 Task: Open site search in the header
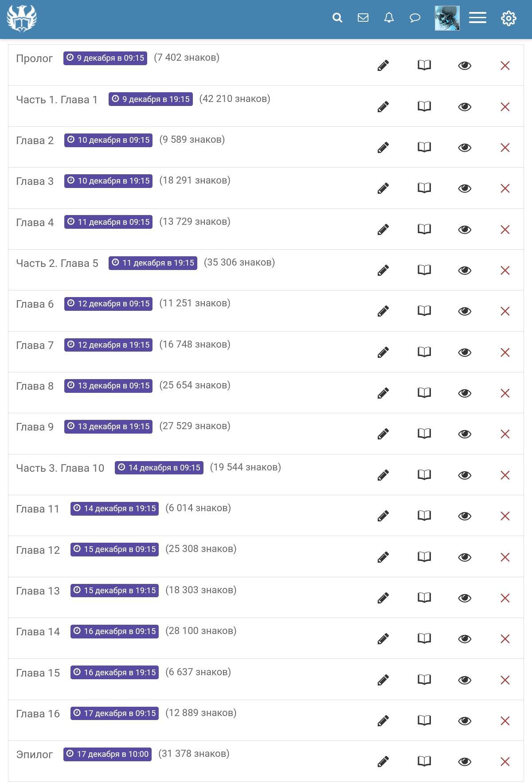tap(337, 18)
